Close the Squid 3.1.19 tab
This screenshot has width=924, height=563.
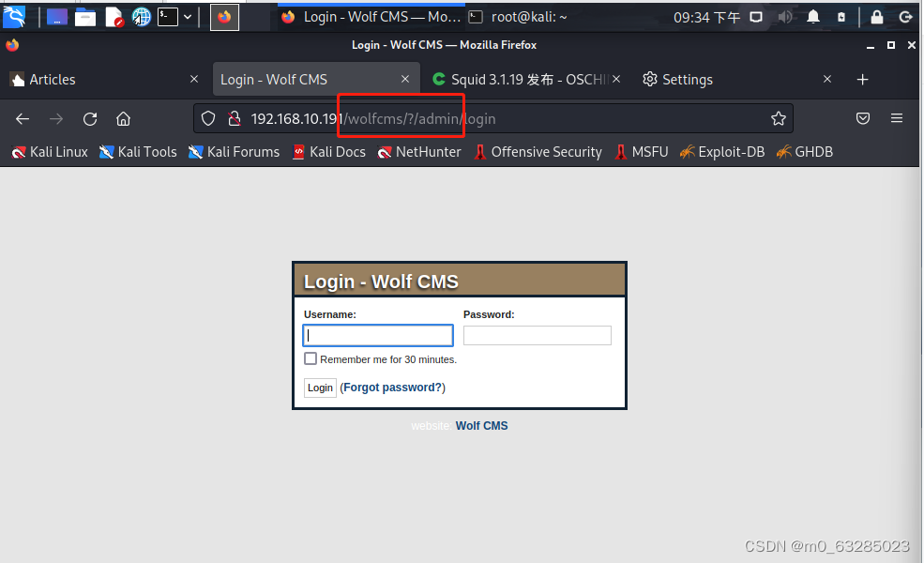click(x=616, y=79)
